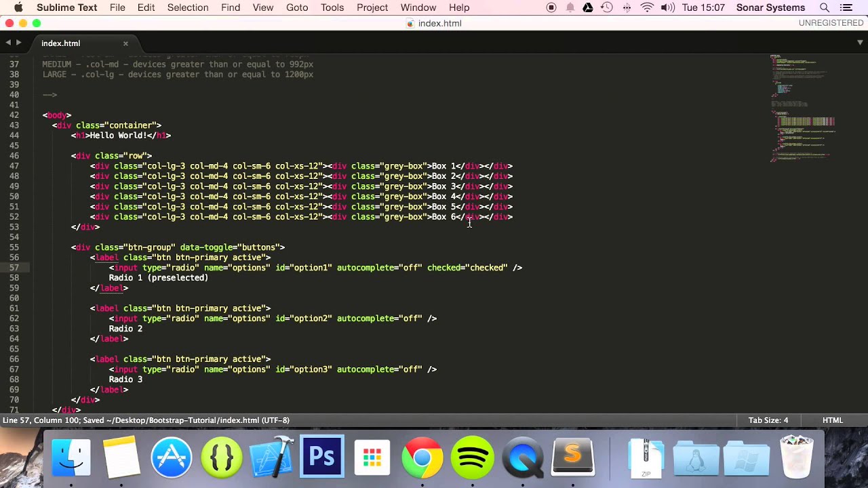Image resolution: width=868 pixels, height=488 pixels.
Task: Launch Google Chrome from the Dock
Action: pyautogui.click(x=422, y=457)
